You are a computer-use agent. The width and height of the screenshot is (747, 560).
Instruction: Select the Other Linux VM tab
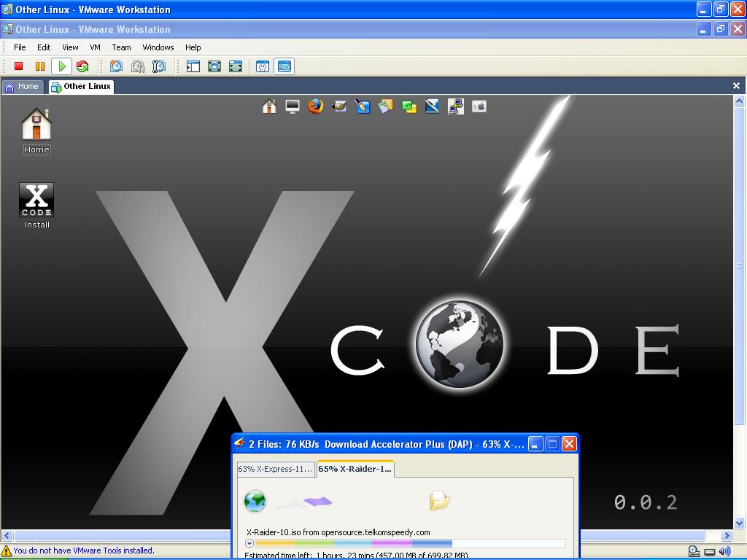[x=82, y=87]
